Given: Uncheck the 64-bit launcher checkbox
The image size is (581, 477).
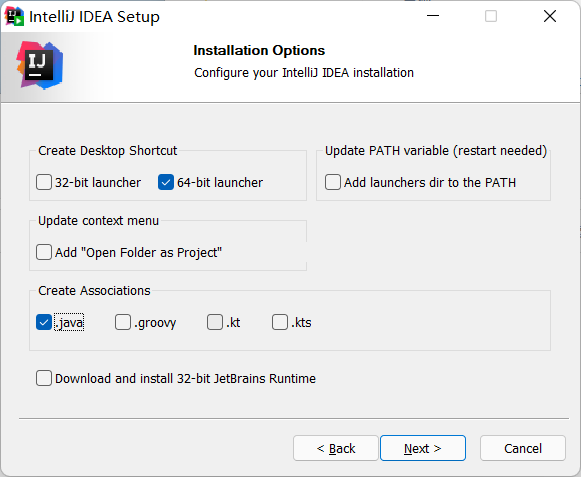Looking at the screenshot, I should pos(166,182).
